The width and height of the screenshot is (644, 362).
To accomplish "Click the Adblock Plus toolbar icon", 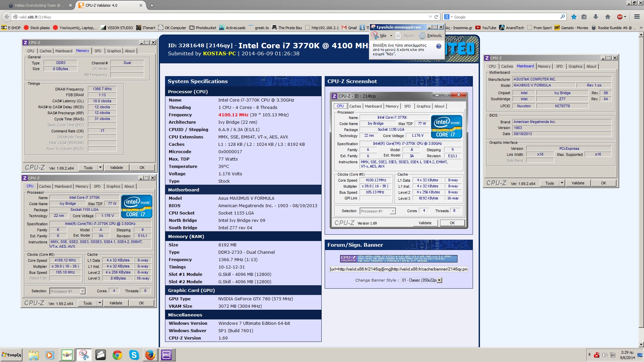I will pyautogui.click(x=620, y=17).
